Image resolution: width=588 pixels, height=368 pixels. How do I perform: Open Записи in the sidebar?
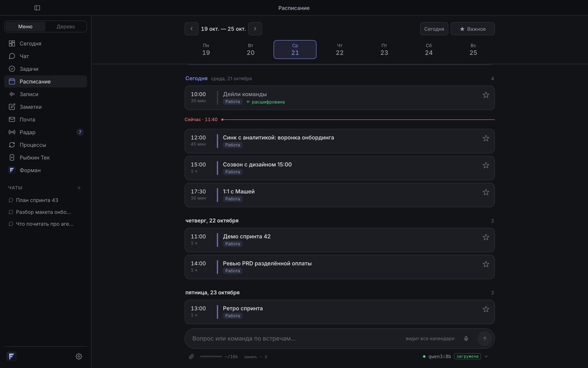pyautogui.click(x=46, y=94)
